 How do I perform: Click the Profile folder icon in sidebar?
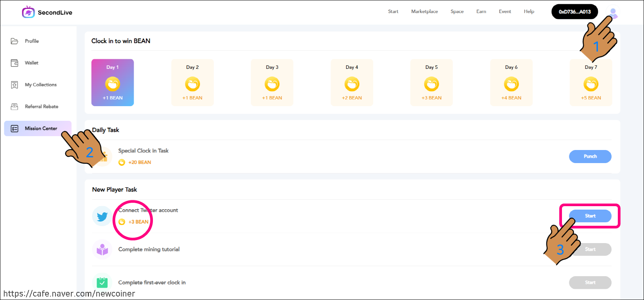click(x=15, y=41)
